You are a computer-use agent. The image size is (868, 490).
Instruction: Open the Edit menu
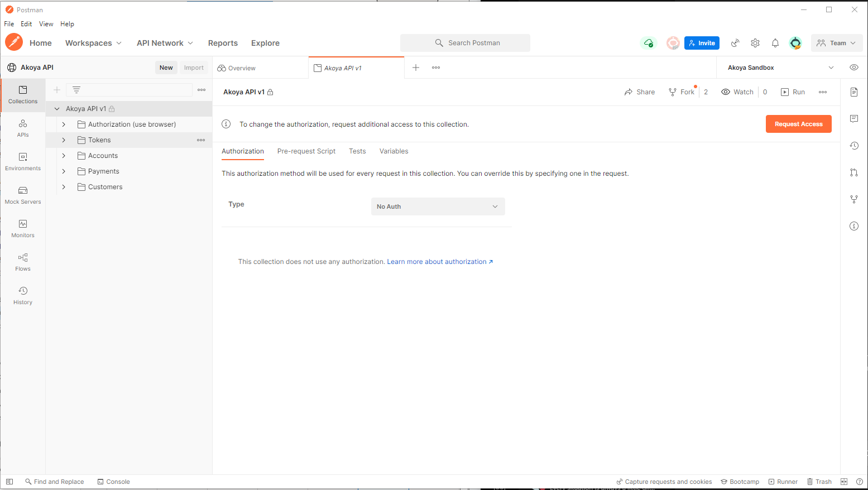(x=26, y=24)
